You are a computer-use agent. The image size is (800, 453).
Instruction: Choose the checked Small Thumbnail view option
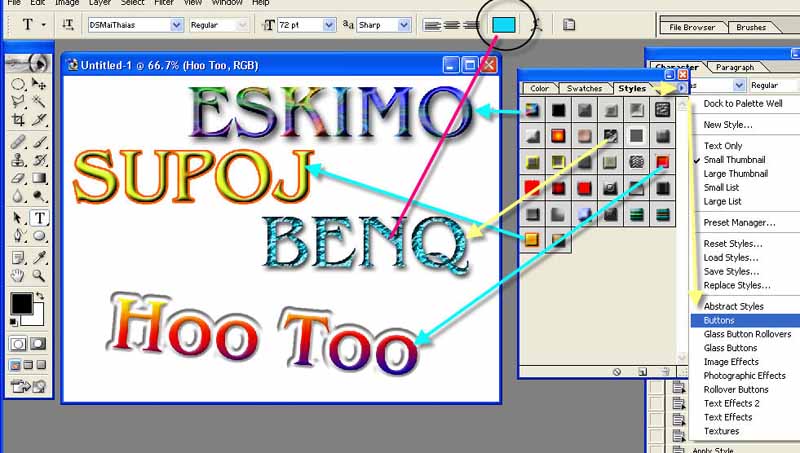(x=735, y=160)
